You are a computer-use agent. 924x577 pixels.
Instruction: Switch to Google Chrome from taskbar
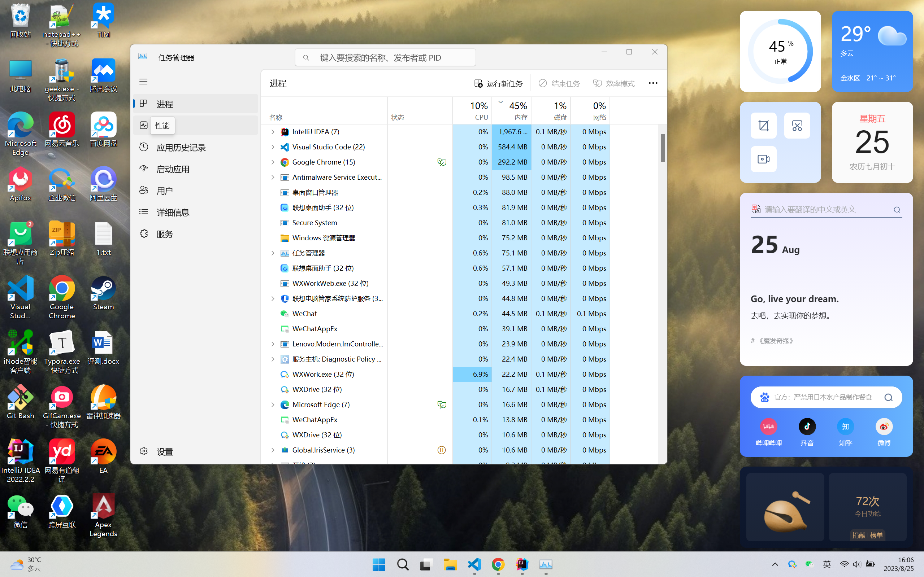tap(498, 564)
